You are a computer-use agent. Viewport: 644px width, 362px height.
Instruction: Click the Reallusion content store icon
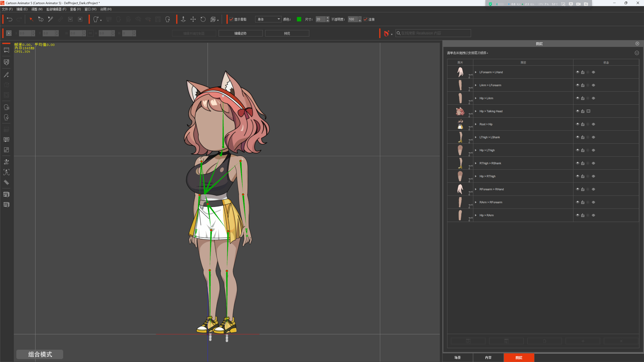387,33
